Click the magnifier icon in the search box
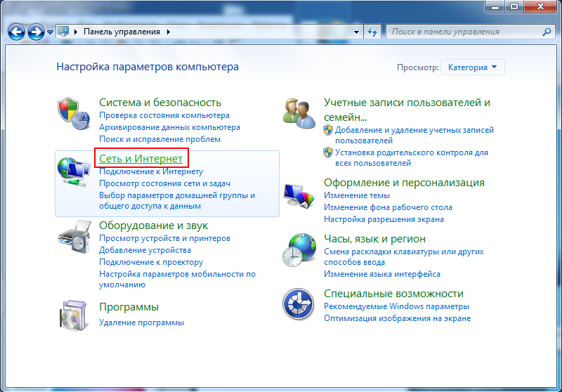The width and height of the screenshot is (562, 392). (547, 32)
